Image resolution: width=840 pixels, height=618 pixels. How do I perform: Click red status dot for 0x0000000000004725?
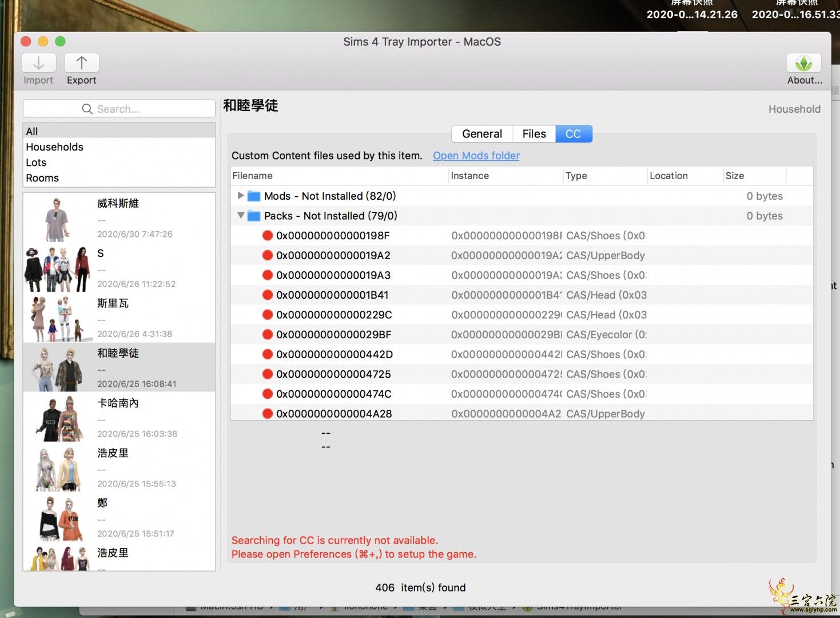coord(267,374)
